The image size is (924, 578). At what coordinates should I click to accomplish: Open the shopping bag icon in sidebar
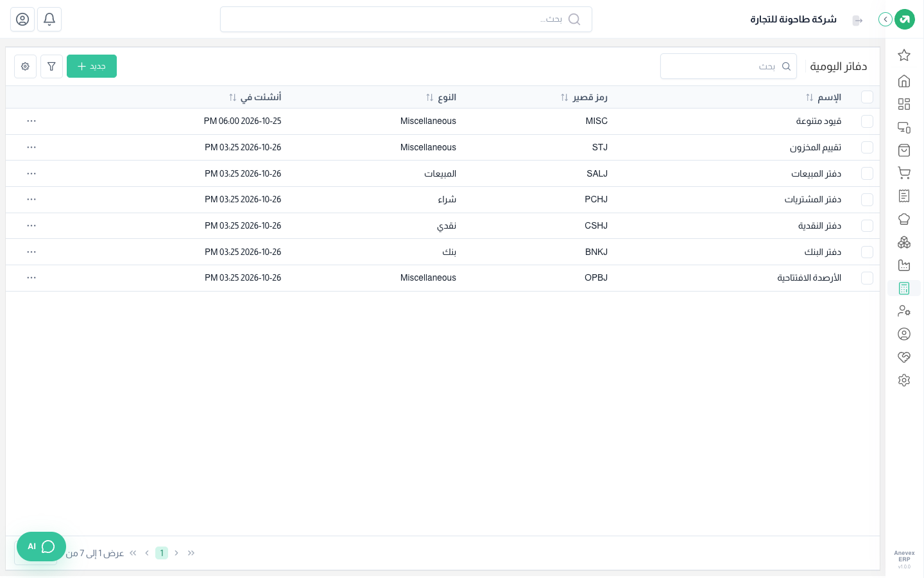coord(904,150)
